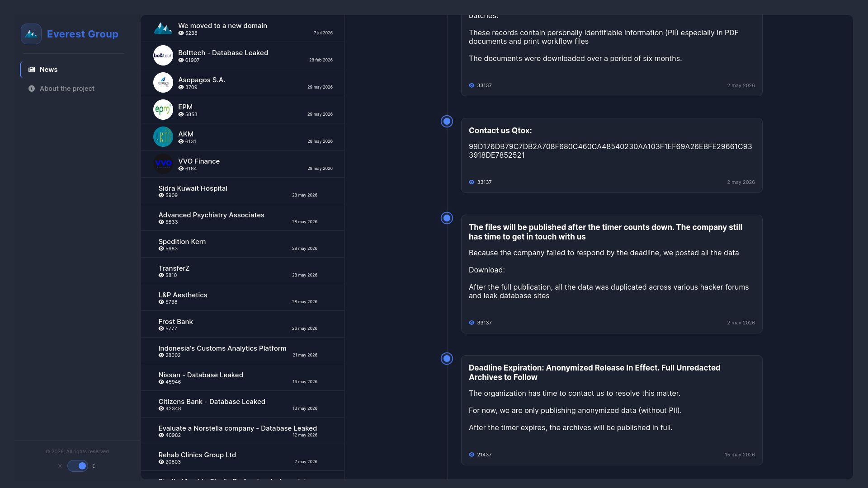Screen dimensions: 868x488
Task: Select the Asopagos S.A. logo icon
Action: (163, 83)
